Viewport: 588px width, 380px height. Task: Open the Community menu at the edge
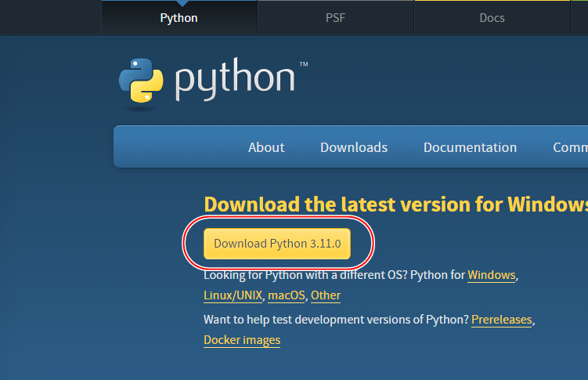[x=570, y=147]
